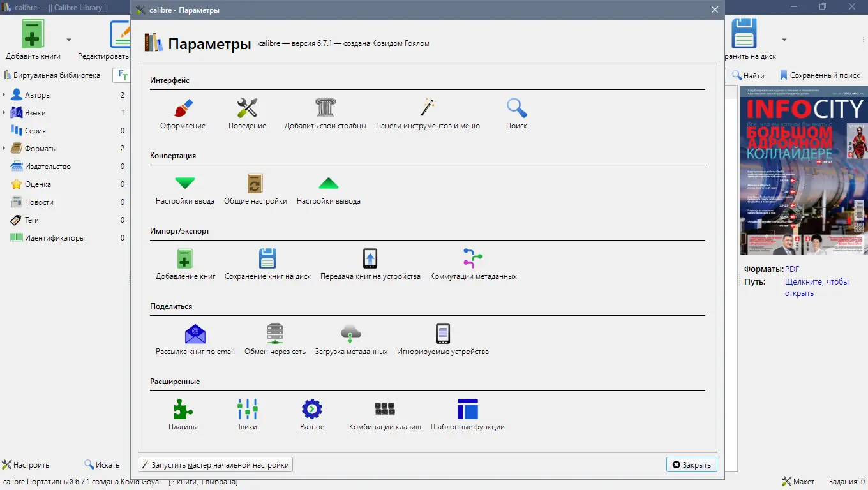The image size is (868, 490).
Task: Open Коммутации метаданных settings
Action: [473, 264]
